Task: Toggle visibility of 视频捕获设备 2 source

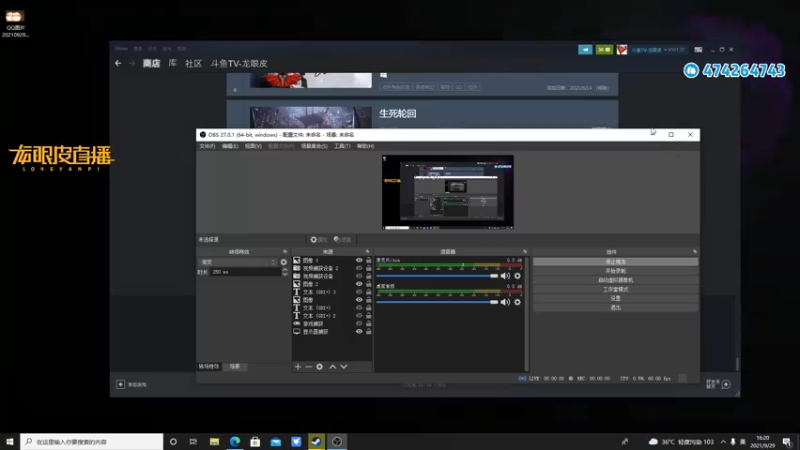Action: point(359,268)
